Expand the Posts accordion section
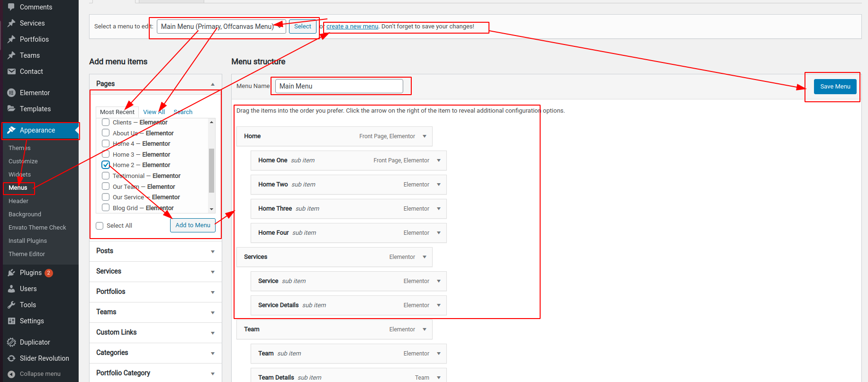 155,251
